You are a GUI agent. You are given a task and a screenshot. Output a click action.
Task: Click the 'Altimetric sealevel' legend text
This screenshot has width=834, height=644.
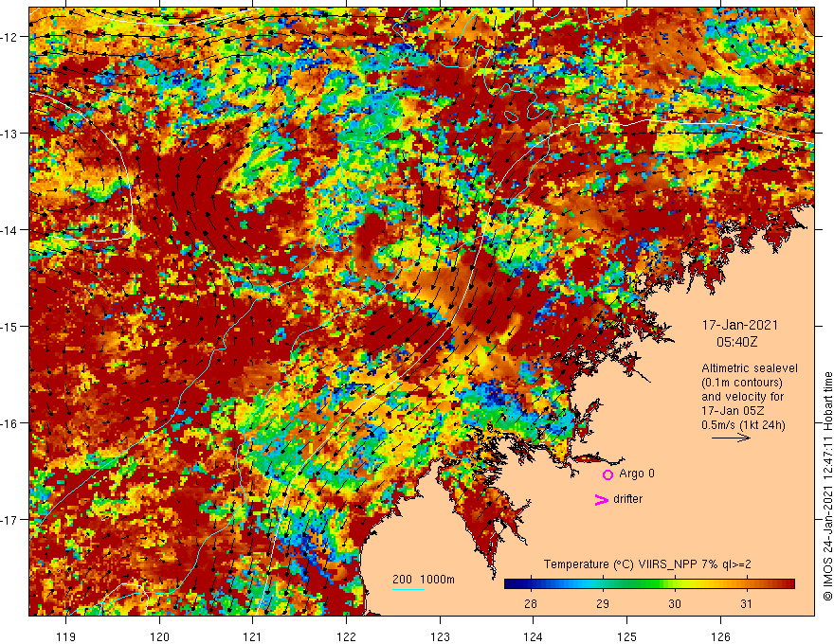coord(750,368)
